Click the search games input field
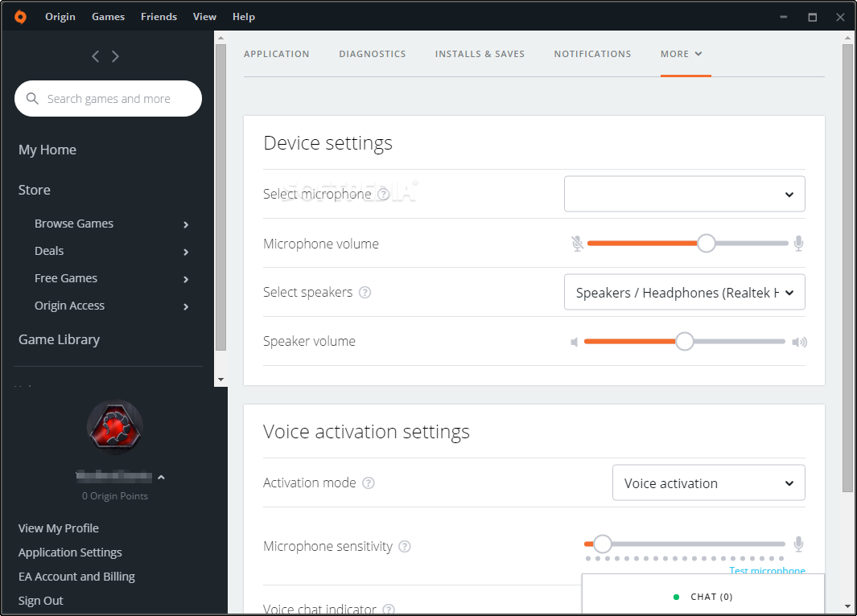Screen dimensions: 857x616 [x=108, y=98]
